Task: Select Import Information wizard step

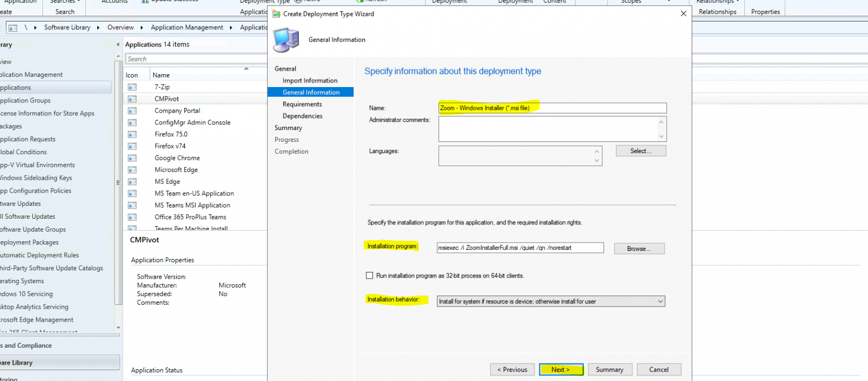Action: pyautogui.click(x=310, y=81)
